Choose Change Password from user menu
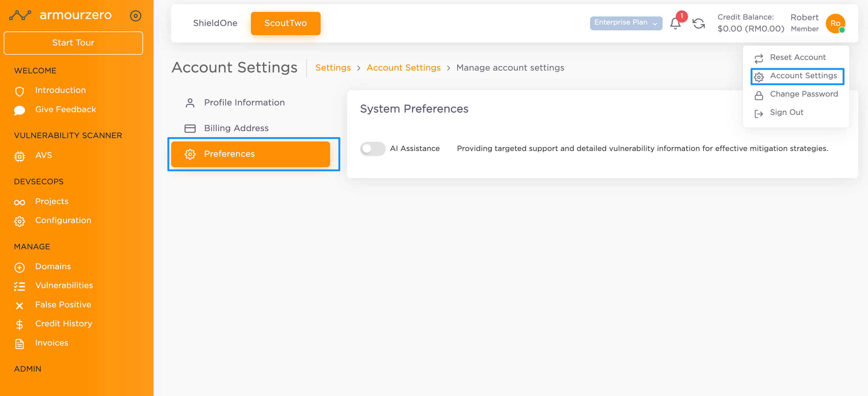 tap(796, 94)
